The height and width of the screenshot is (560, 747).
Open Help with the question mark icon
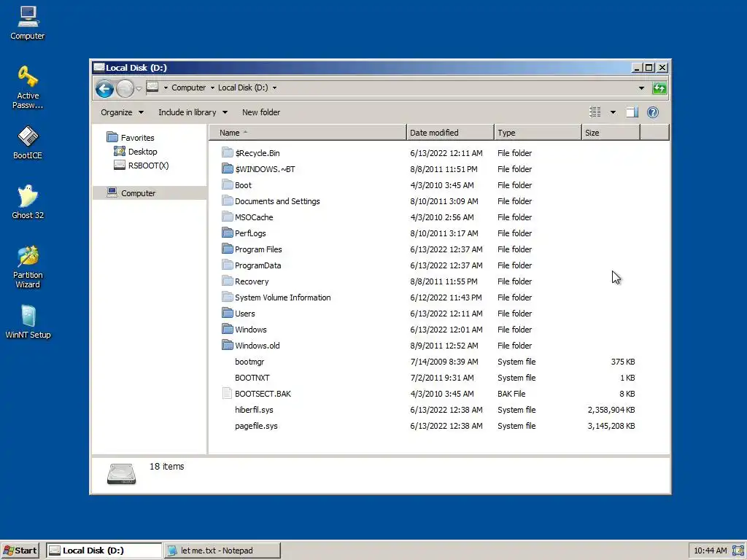coord(653,112)
